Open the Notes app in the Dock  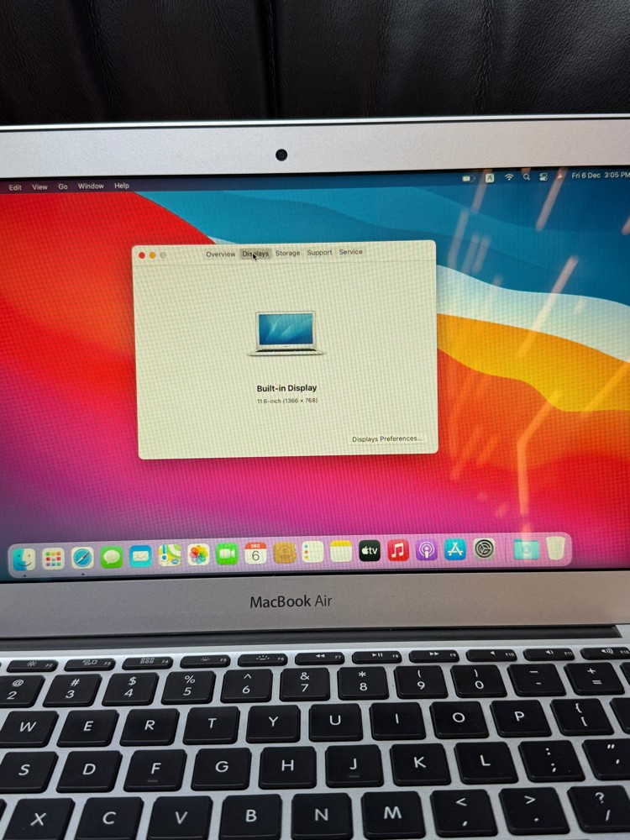(x=341, y=551)
